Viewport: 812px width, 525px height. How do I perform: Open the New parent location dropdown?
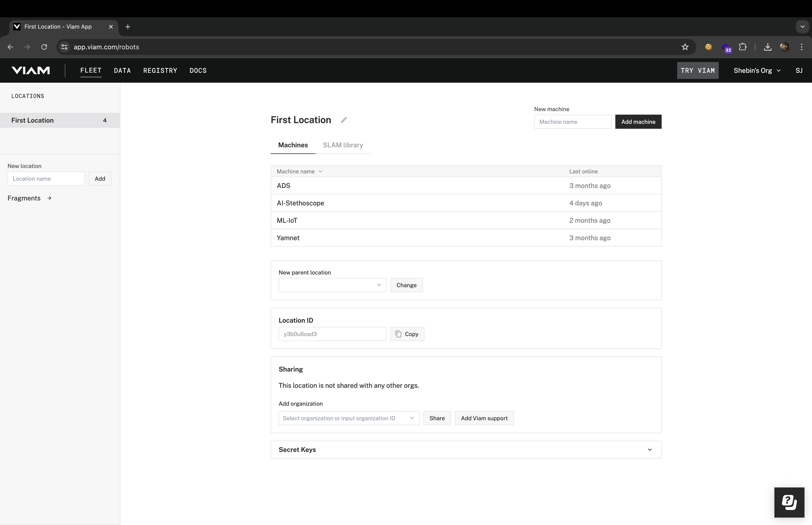[332, 285]
